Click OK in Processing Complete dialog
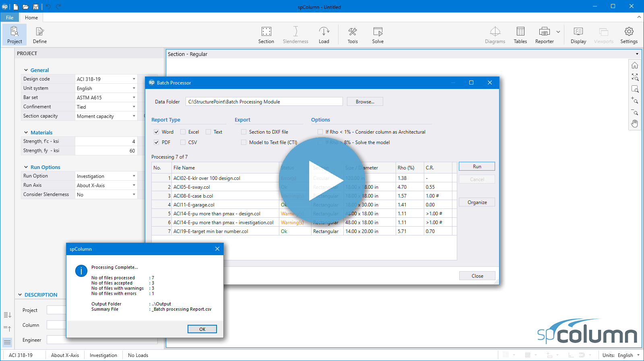 202,329
